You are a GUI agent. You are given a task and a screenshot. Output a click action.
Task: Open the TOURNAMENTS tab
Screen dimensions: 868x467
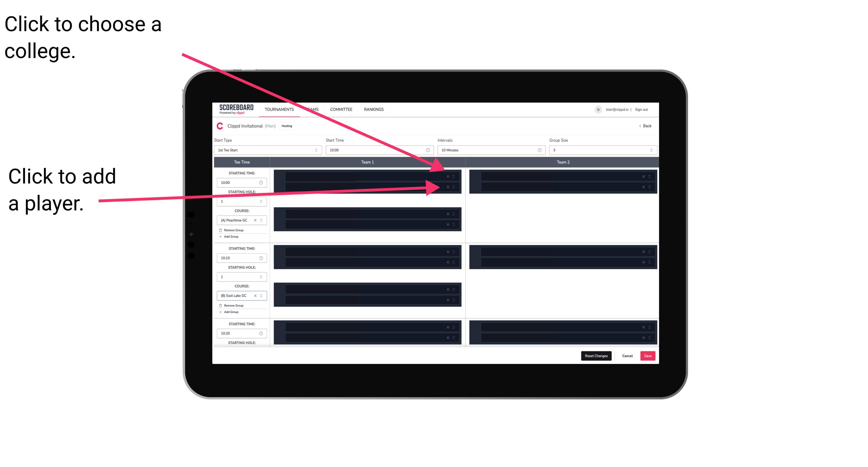pos(279,109)
